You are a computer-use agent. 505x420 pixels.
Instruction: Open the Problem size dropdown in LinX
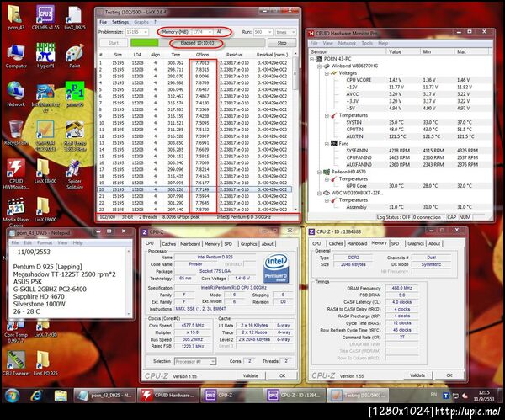[x=146, y=32]
